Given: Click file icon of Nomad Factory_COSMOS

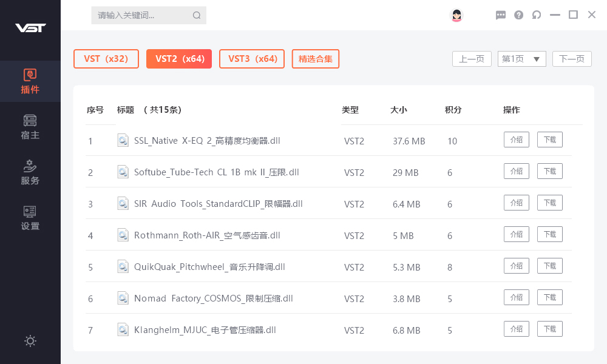Looking at the screenshot, I should [123, 298].
